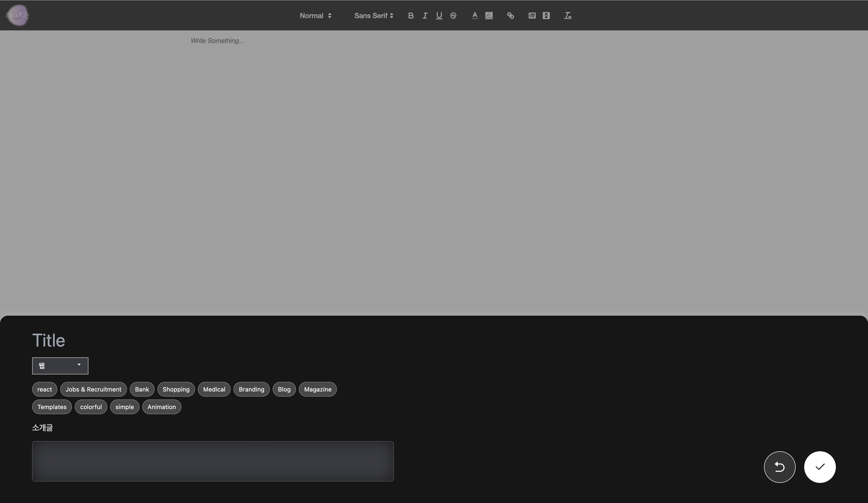Open the text color picker
The image size is (868, 503).
pos(475,16)
